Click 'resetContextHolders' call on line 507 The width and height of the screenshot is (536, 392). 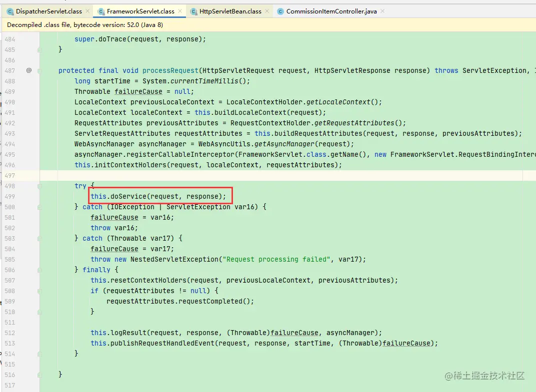(148, 281)
